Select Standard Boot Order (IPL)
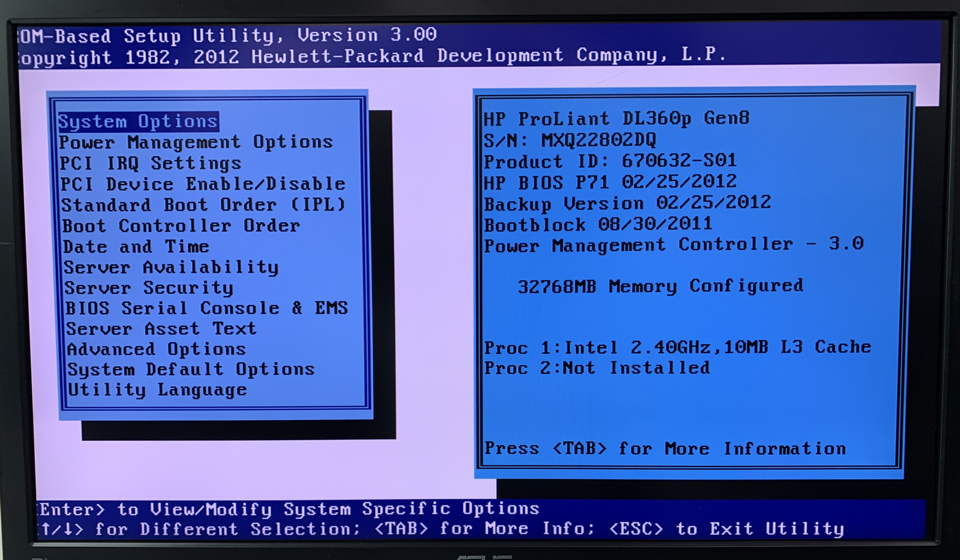Screen dimensions: 960x560 tap(204, 204)
